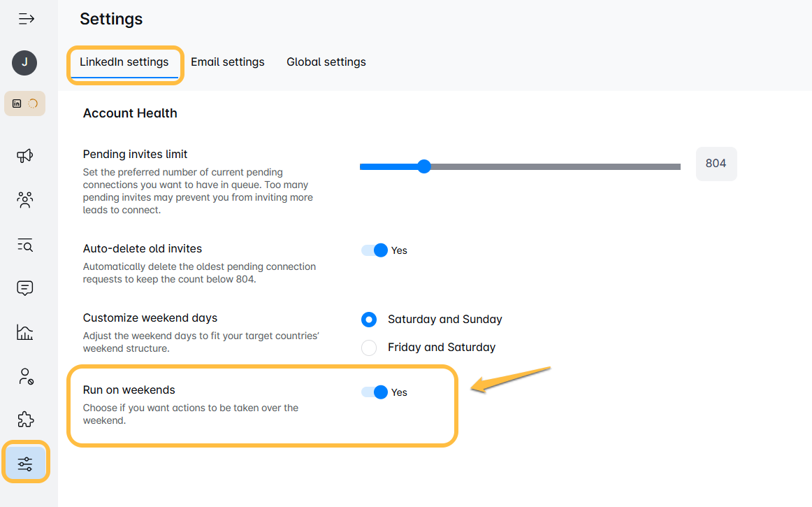
Task: Open the blocked user icon in sidebar
Action: coord(25,376)
